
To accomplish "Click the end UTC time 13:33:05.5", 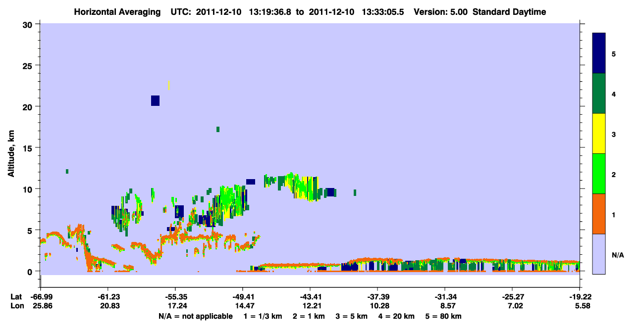I will 382,12.
